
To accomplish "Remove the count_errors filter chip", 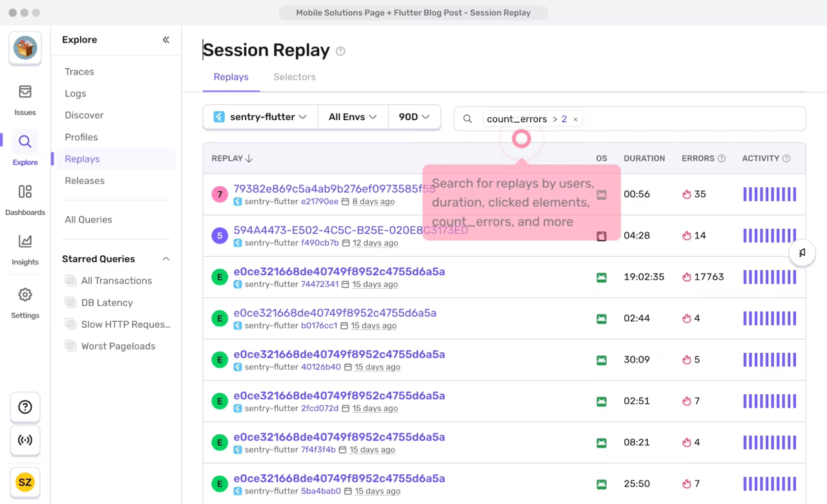I will [575, 119].
